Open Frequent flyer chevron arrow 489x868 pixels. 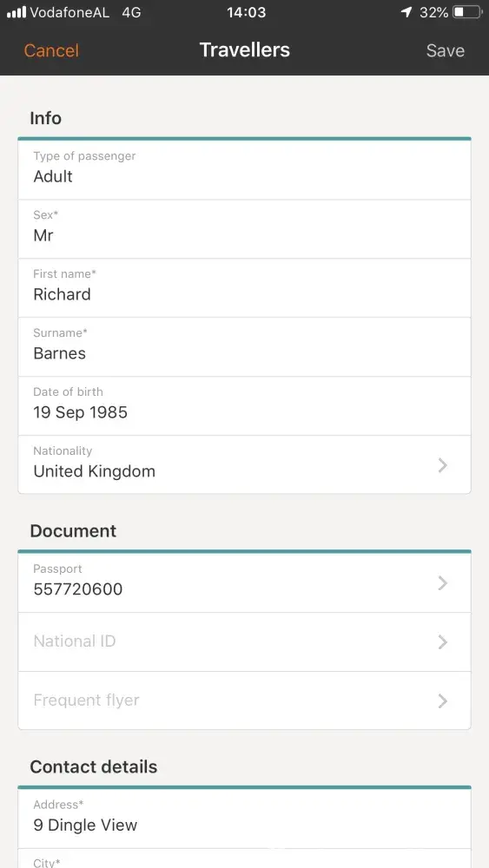(x=442, y=701)
